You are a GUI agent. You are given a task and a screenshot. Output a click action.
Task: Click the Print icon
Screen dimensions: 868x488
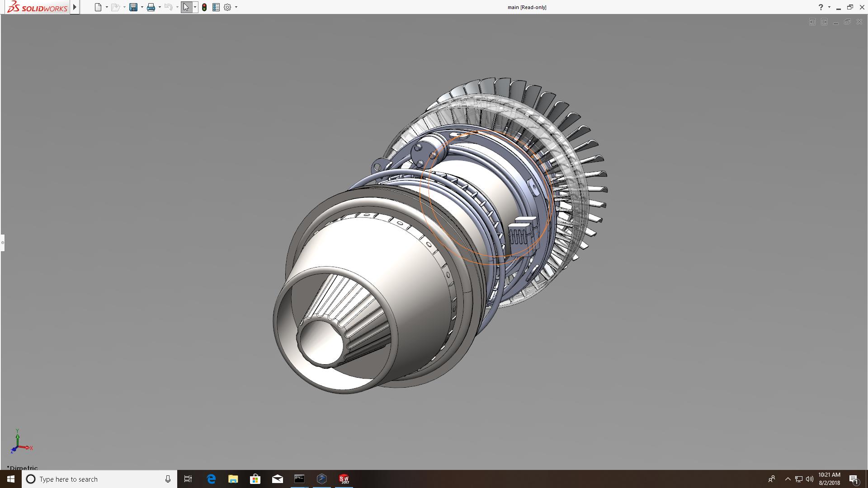pyautogui.click(x=151, y=7)
